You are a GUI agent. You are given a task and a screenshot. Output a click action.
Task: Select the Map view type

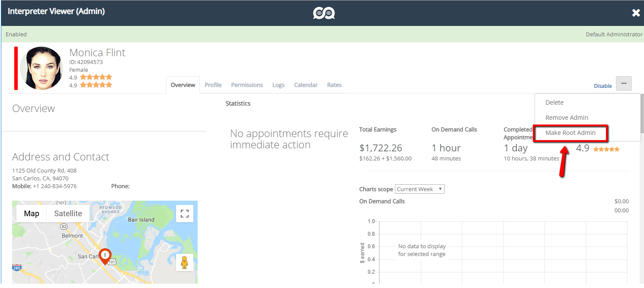pos(32,214)
